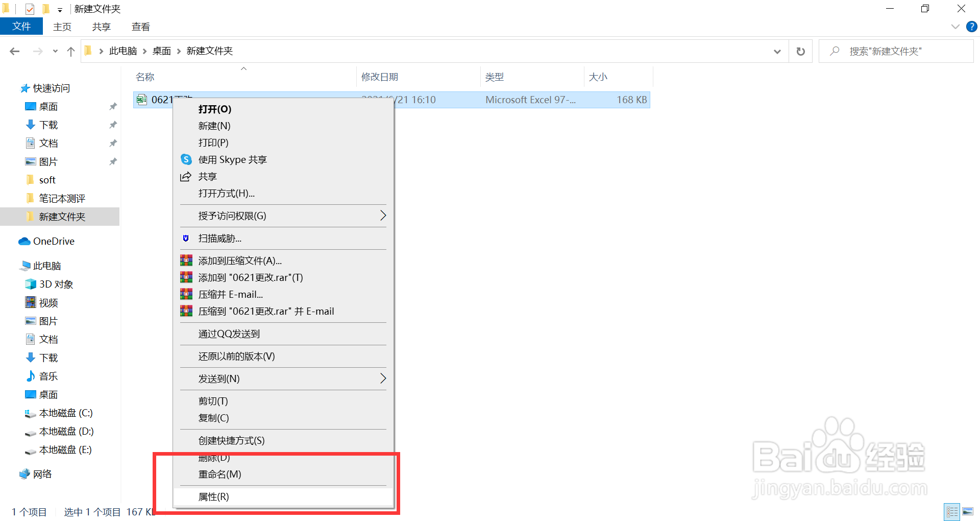Choose 添加到 "0621更改.rar"(T)

(283, 277)
